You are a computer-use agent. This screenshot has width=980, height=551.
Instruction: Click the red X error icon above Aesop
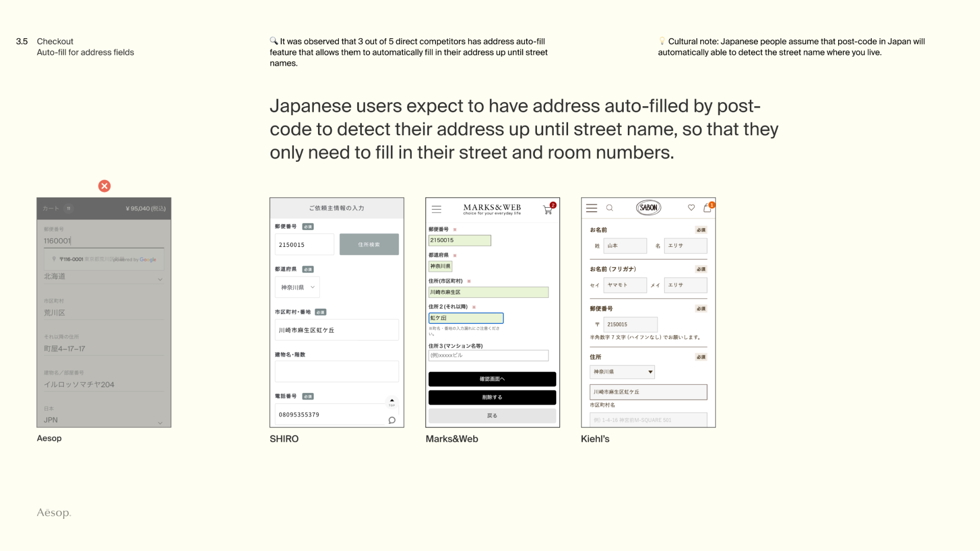tap(104, 186)
